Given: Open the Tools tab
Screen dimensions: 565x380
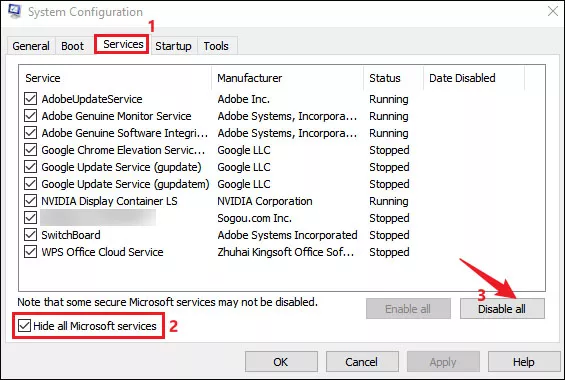Looking at the screenshot, I should coord(216,46).
